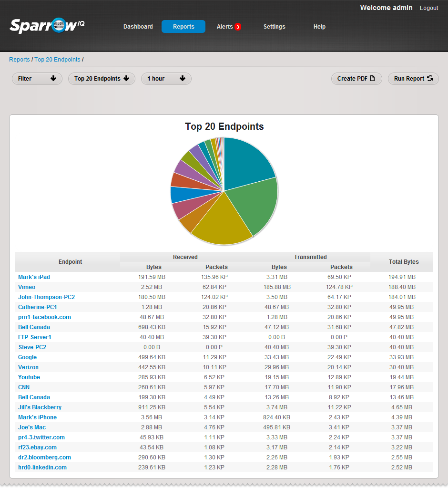448x488 pixels.
Task: Change the 1 hour time range dropdown
Action: (166, 79)
